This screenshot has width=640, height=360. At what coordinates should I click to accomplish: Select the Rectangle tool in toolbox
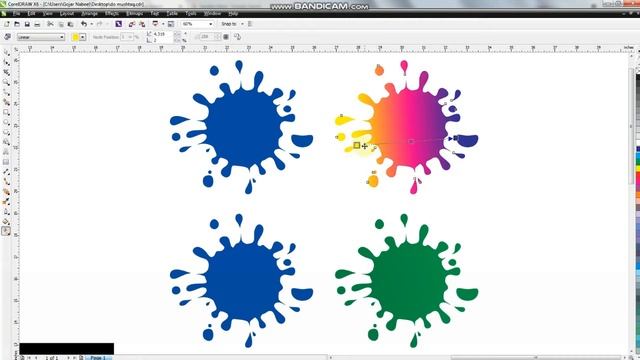coord(6,112)
